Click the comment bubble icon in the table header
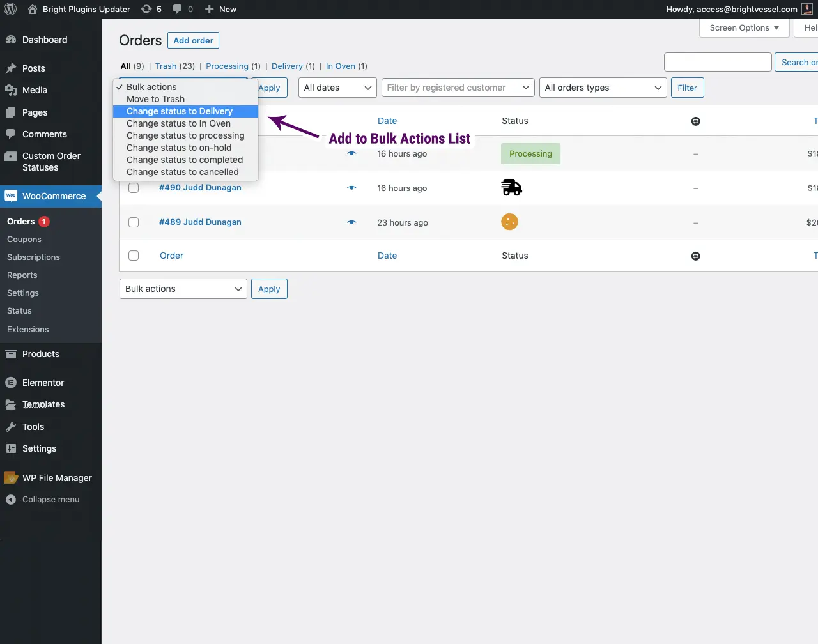 point(696,121)
